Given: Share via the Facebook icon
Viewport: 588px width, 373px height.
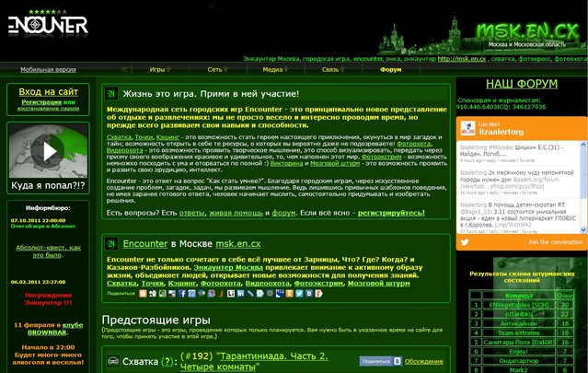Looking at the screenshot, I should [182, 294].
